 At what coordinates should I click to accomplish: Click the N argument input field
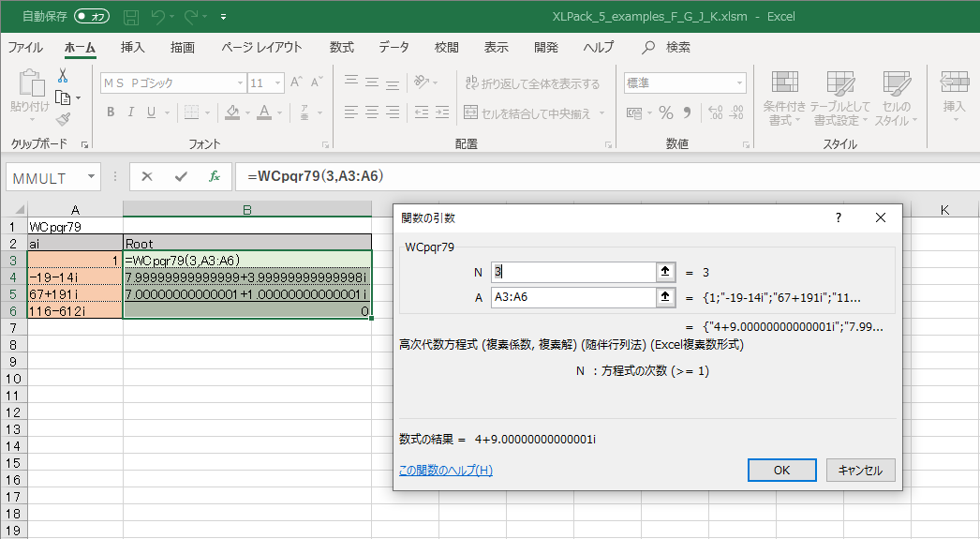pos(573,272)
